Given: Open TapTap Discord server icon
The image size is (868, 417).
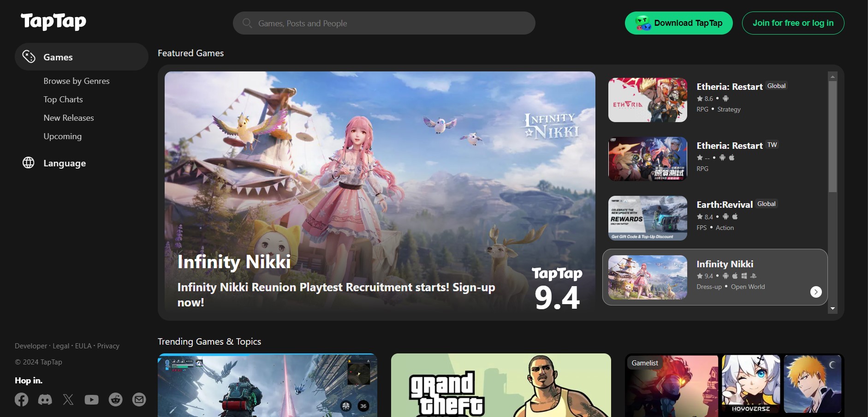Looking at the screenshot, I should point(45,399).
